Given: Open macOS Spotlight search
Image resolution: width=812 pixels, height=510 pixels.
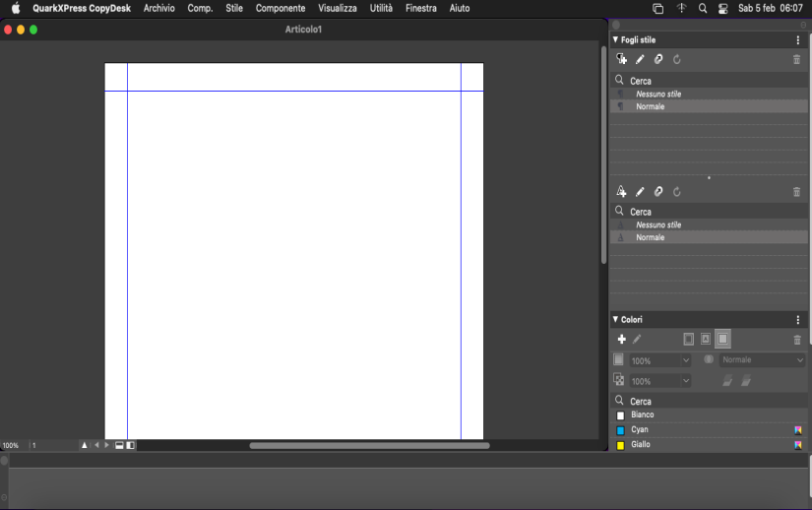Looking at the screenshot, I should [703, 8].
